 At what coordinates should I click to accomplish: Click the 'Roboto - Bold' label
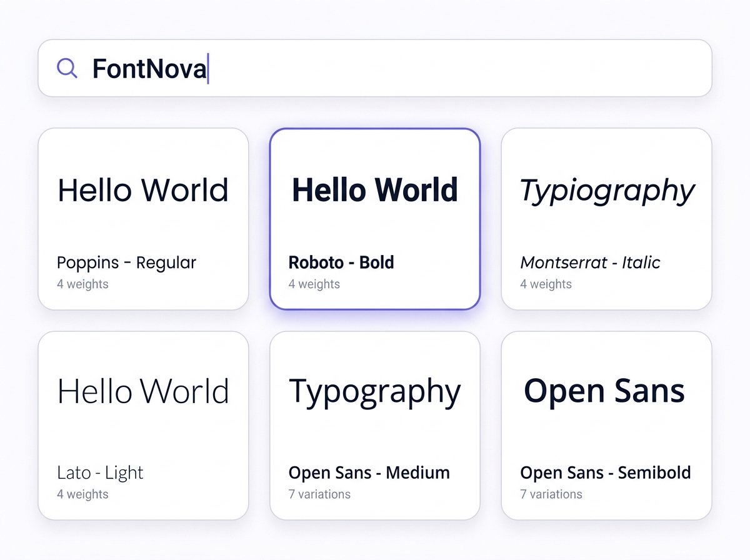click(341, 262)
